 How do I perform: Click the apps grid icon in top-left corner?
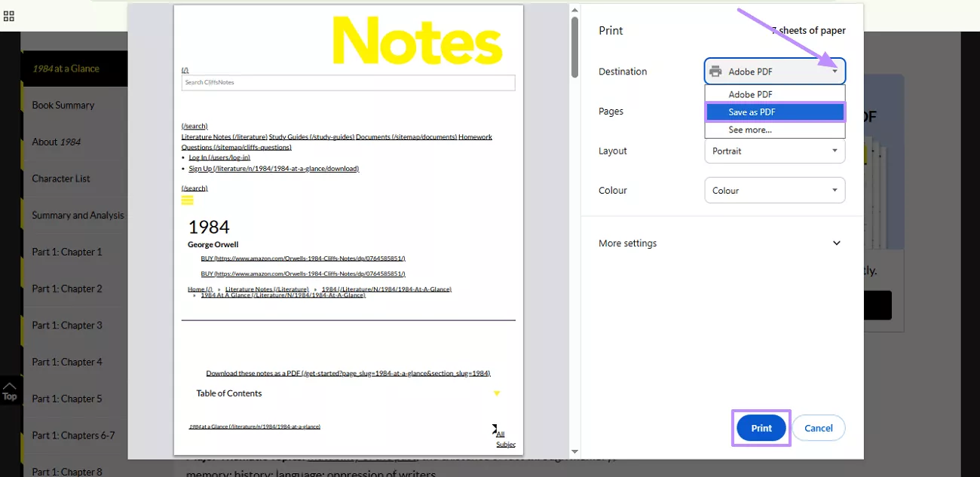click(x=10, y=15)
